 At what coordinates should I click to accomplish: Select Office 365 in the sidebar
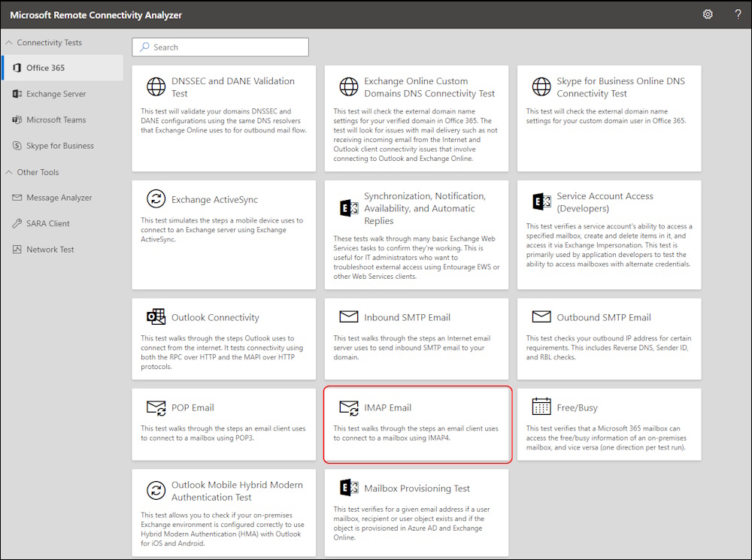pos(62,68)
